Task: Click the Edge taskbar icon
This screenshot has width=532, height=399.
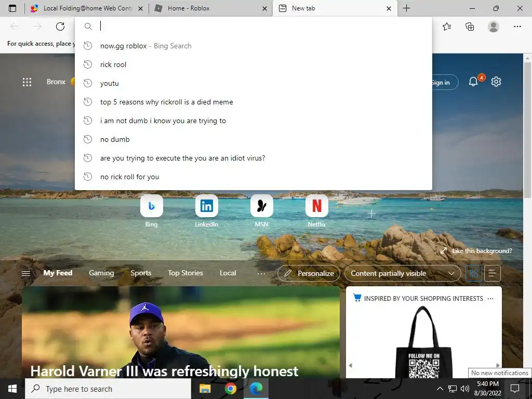Action: click(256, 389)
